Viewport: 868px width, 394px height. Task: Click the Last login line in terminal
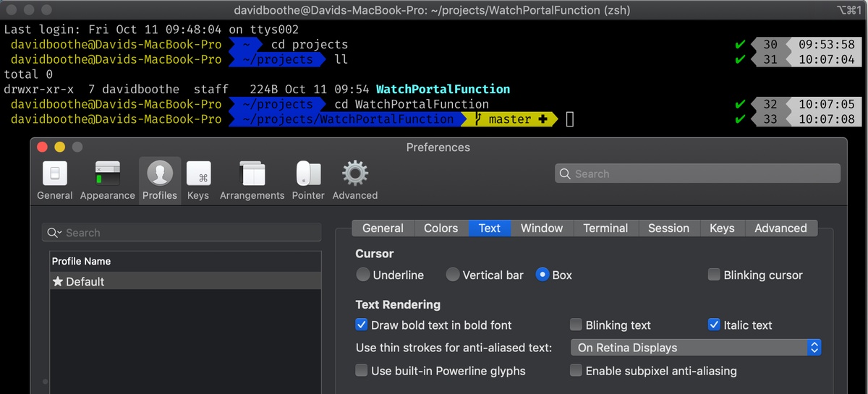151,30
